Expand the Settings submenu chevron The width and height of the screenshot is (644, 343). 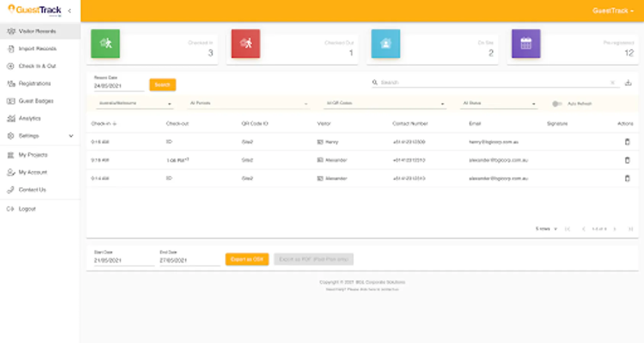pyautogui.click(x=71, y=136)
